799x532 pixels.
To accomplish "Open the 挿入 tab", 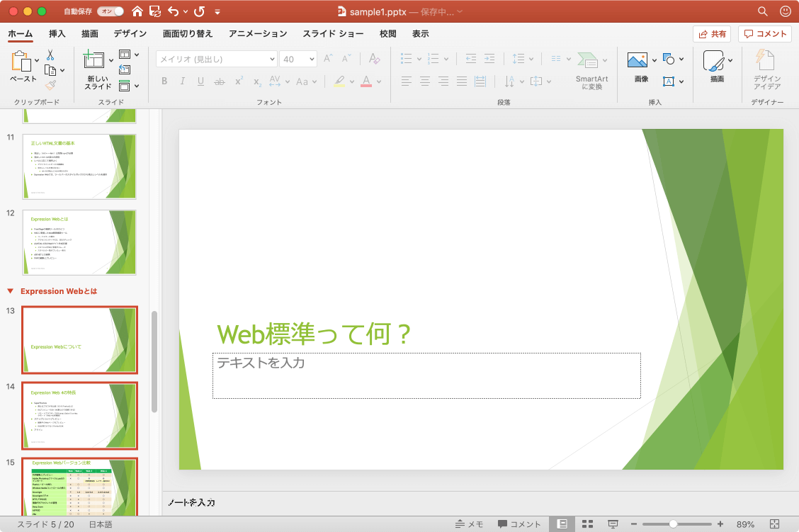I will click(x=57, y=33).
